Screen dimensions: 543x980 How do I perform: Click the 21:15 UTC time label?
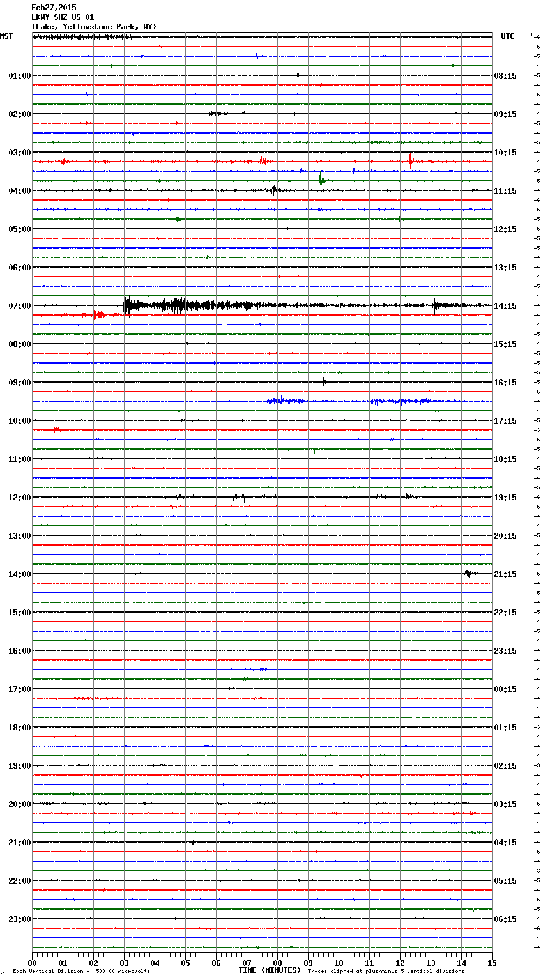(x=505, y=574)
